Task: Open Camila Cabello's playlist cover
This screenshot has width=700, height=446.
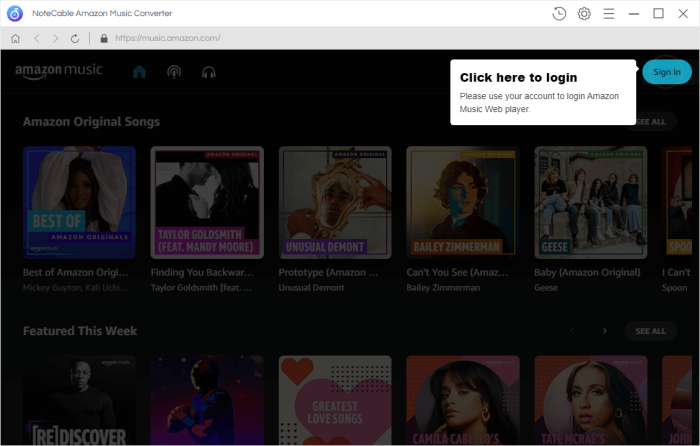Action: (463, 400)
